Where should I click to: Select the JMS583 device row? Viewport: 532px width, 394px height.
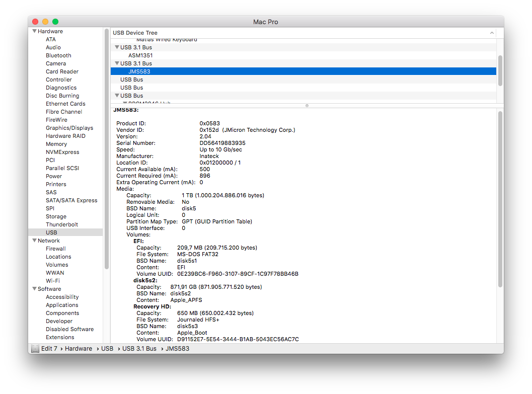point(139,71)
